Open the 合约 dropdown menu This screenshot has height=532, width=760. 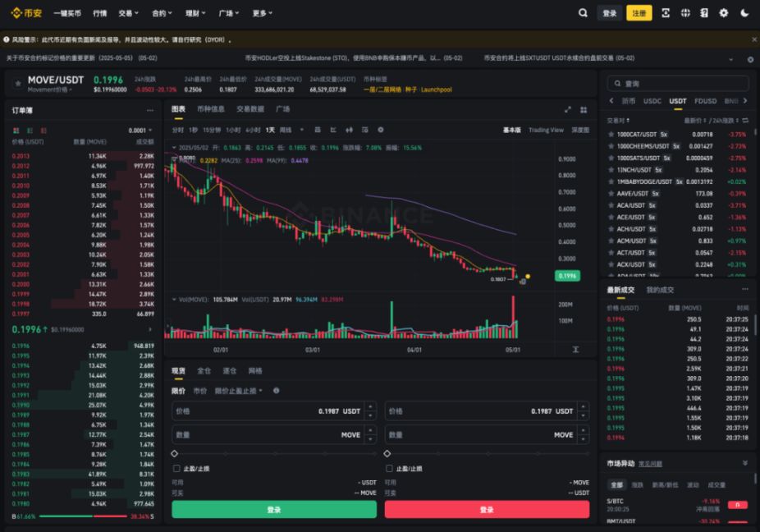point(162,13)
